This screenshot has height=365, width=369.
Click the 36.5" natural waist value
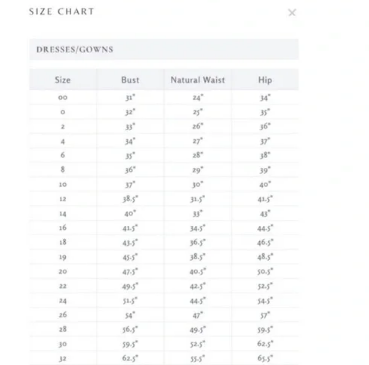tap(198, 242)
